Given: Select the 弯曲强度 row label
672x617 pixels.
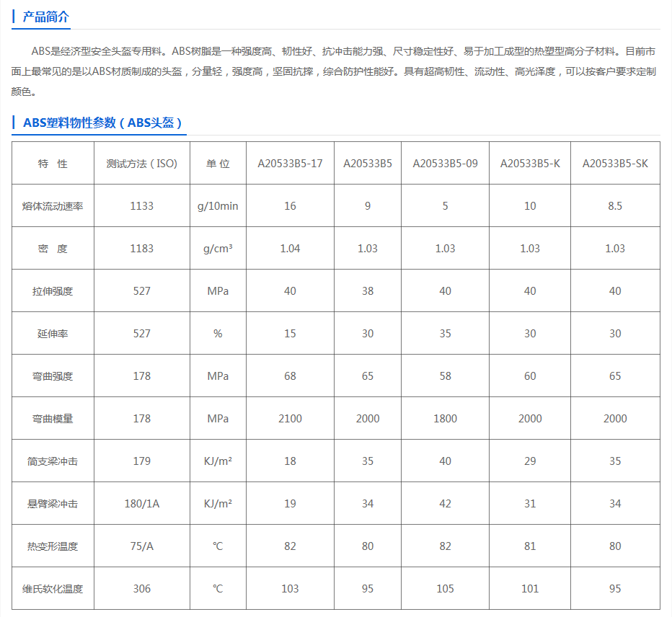Looking at the screenshot, I should coord(53,376).
